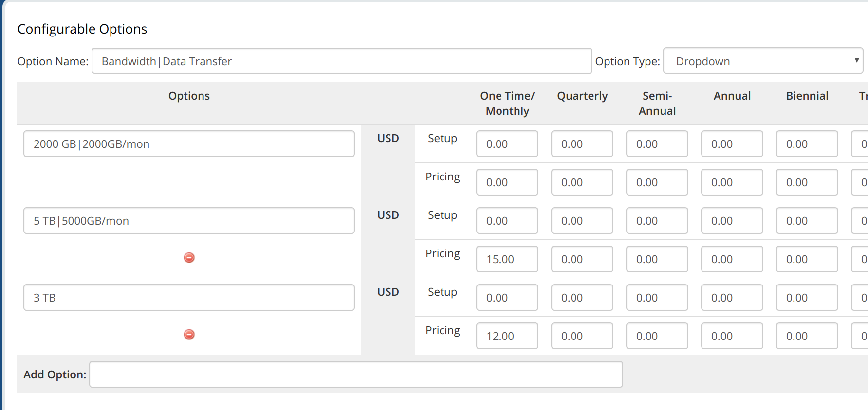Image resolution: width=868 pixels, height=410 pixels.
Task: Remove the 3 TB option with red minus icon
Action: click(189, 334)
